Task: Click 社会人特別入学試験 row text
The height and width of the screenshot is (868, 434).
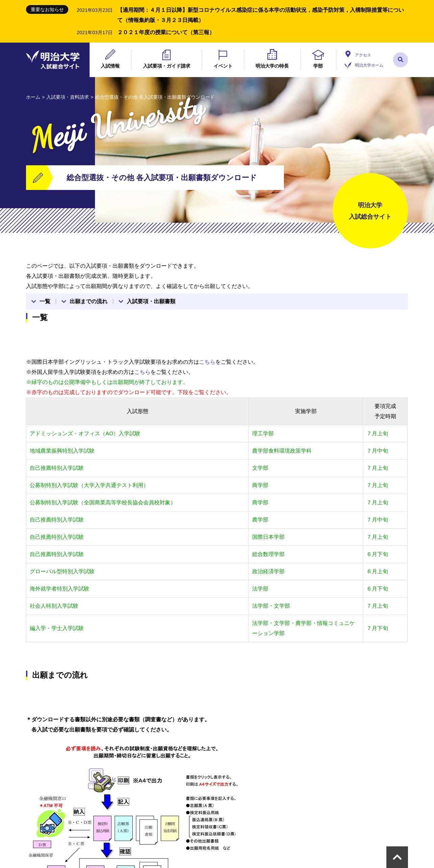Action: pyautogui.click(x=54, y=606)
